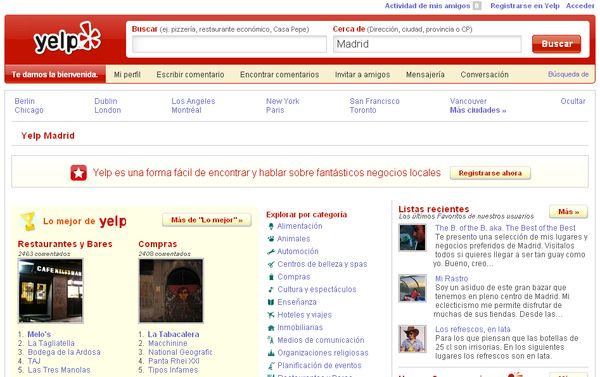Image resolution: width=600 pixels, height=377 pixels.
Task: Click the Planificación de eventos icon
Action: pos(271,365)
